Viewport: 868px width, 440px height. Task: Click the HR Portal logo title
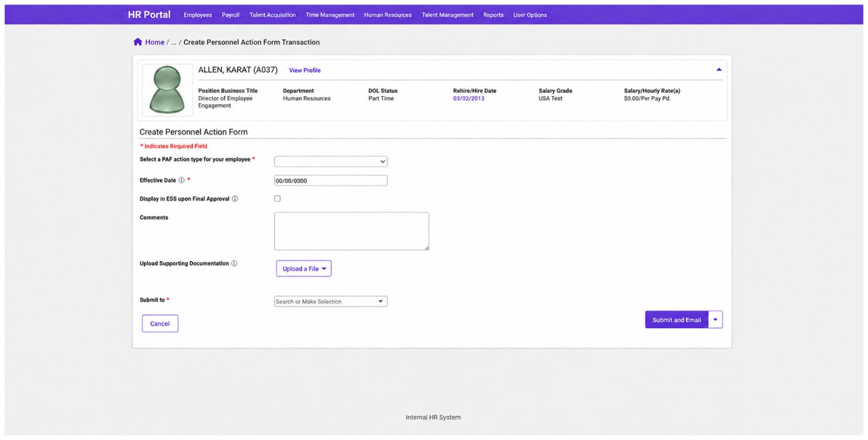pos(149,14)
